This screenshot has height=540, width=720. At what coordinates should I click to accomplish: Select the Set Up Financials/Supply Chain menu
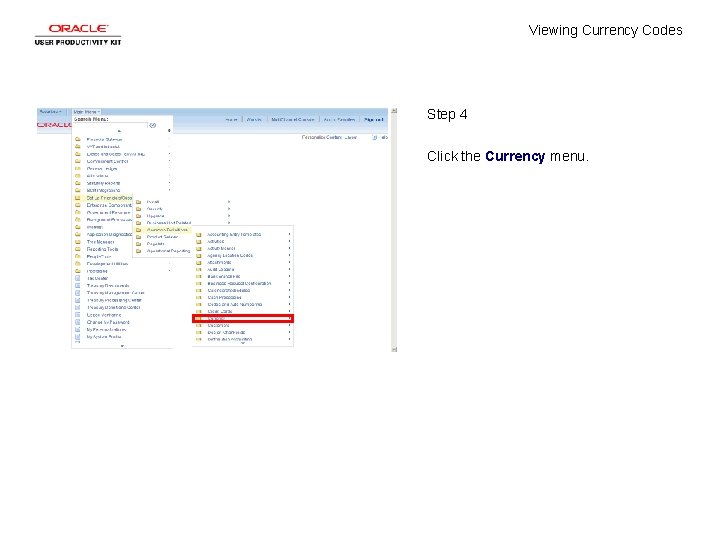(103, 198)
